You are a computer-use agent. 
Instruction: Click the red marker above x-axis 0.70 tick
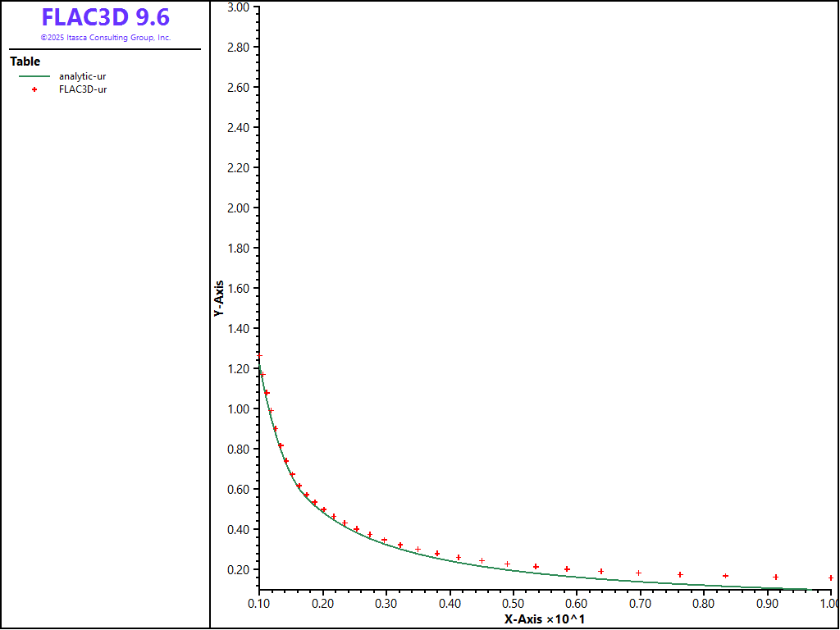639,573
